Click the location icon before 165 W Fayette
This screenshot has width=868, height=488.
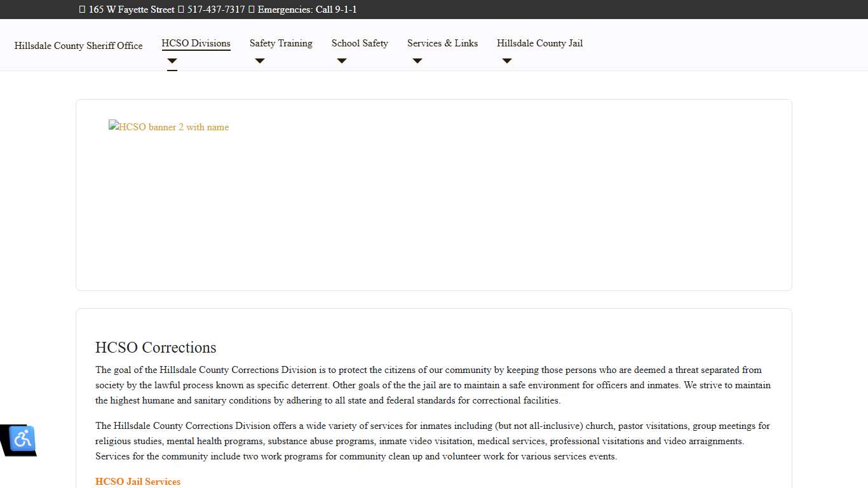pyautogui.click(x=82, y=10)
